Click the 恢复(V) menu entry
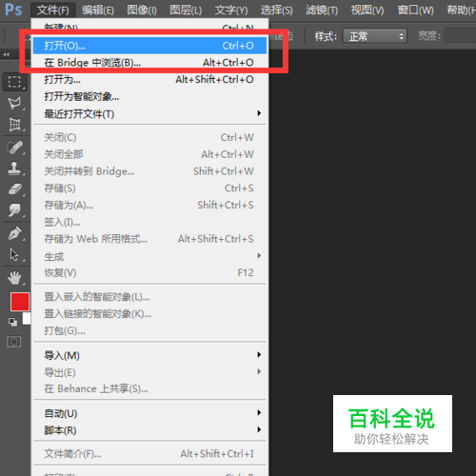The image size is (476, 476). point(149,272)
